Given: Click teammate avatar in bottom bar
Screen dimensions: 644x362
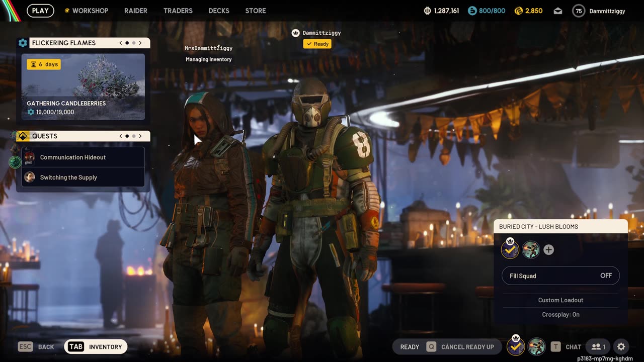Looking at the screenshot, I should (537, 346).
